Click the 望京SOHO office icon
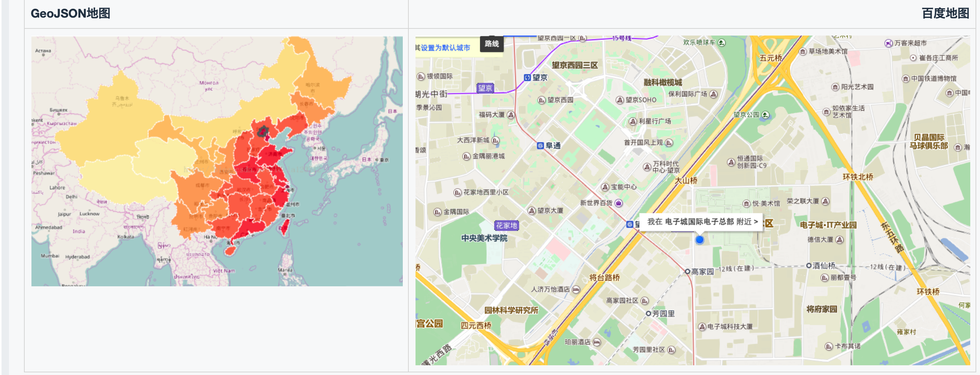 (x=620, y=100)
